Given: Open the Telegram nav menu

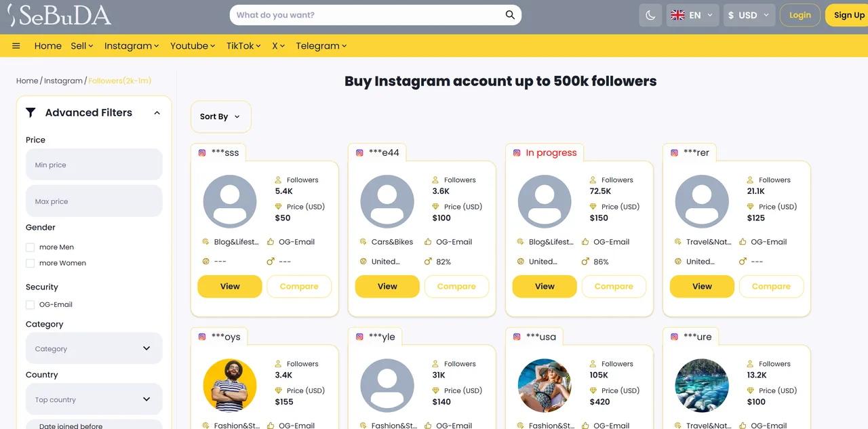Looking at the screenshot, I should (x=321, y=46).
